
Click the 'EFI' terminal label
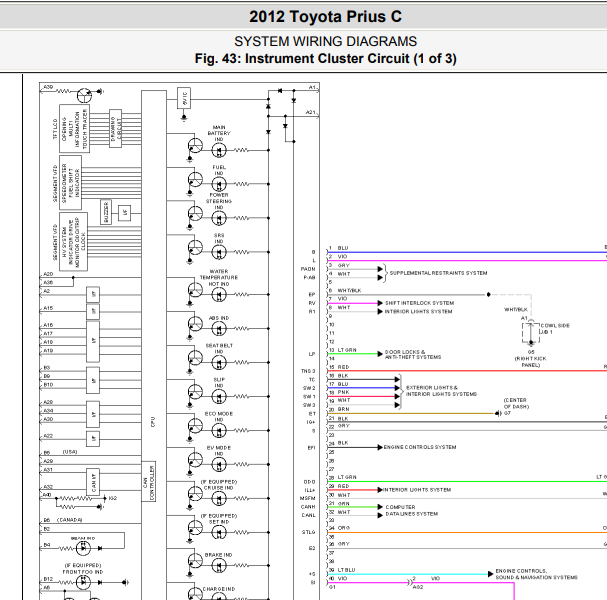(312, 448)
